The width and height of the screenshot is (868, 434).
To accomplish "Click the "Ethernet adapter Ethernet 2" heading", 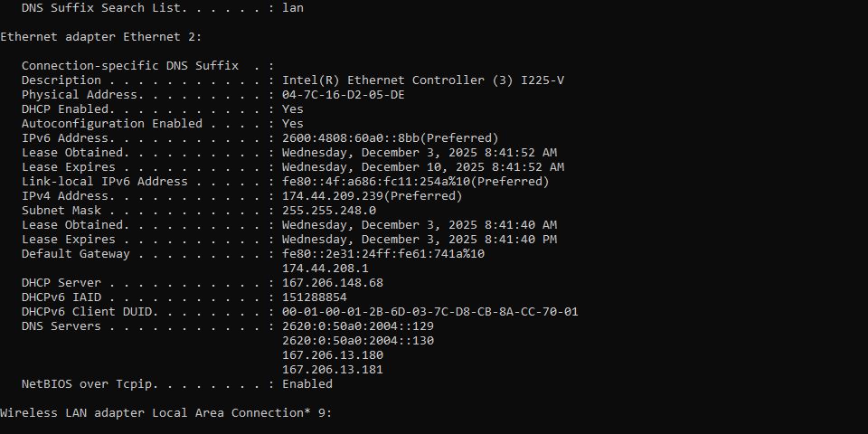I will (x=101, y=37).
